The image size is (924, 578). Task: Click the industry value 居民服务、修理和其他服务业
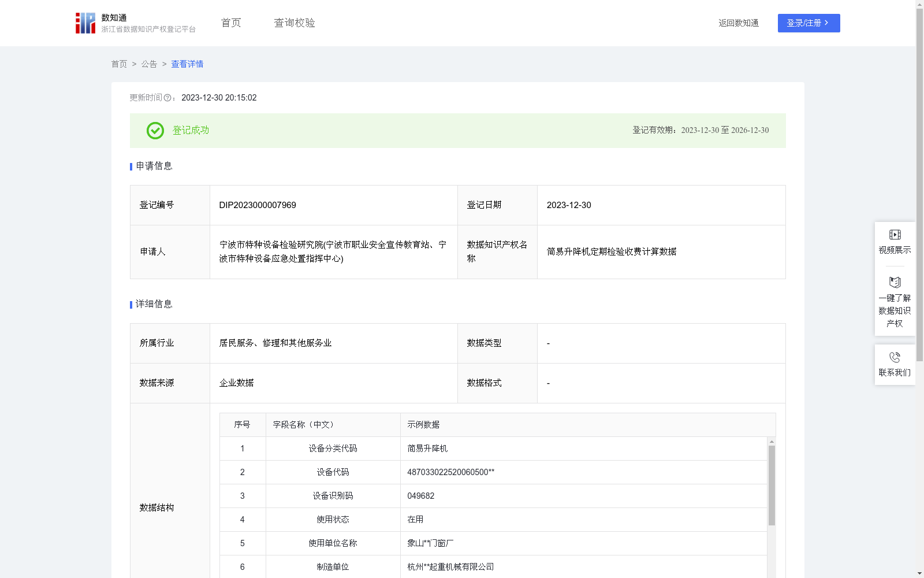point(275,343)
